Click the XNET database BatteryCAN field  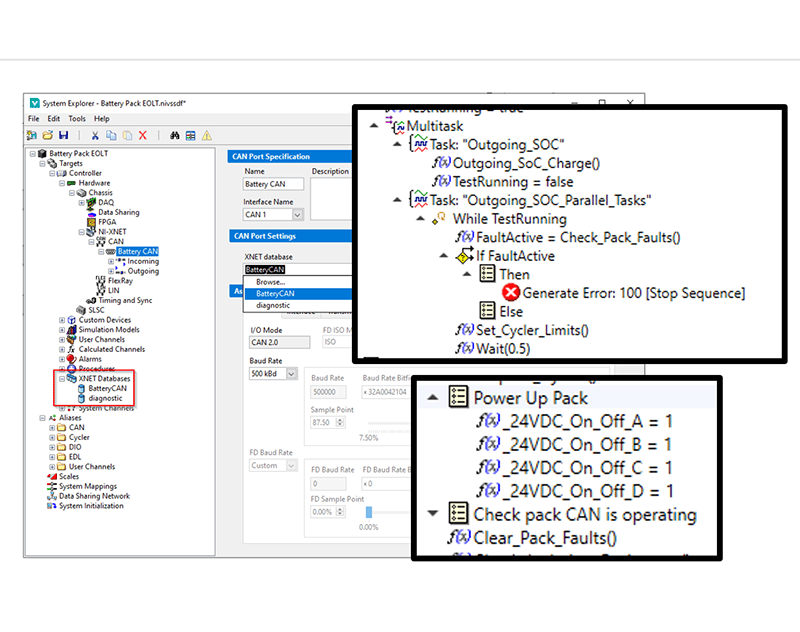click(297, 269)
